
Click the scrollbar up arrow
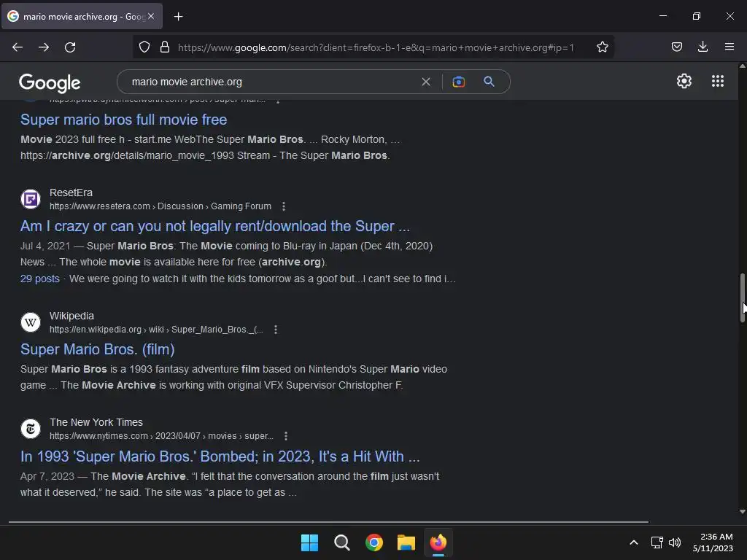(x=742, y=66)
